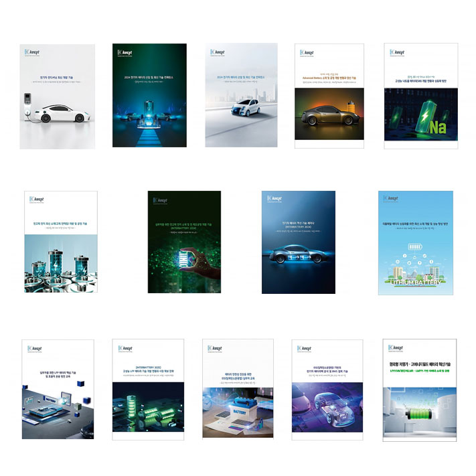Viewport: 476px width, 476px height.
Task: Open the sodium Na battery cover
Action: tap(420, 96)
